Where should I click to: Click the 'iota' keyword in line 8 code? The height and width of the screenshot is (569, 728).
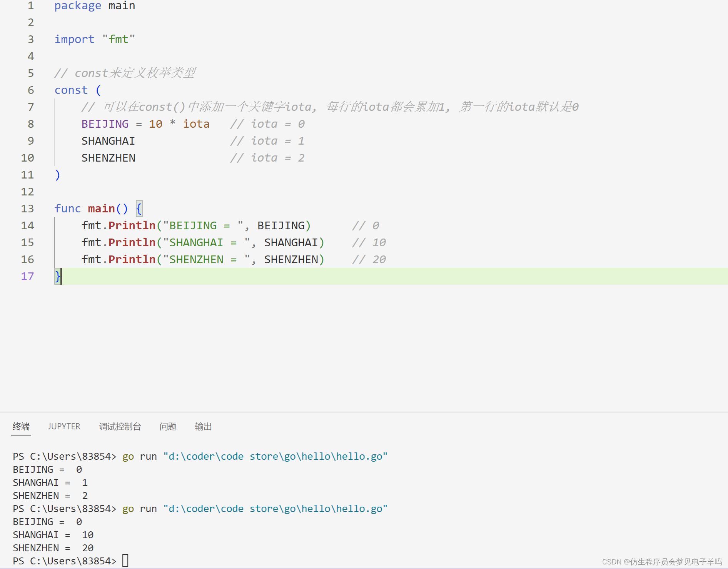[x=196, y=124]
